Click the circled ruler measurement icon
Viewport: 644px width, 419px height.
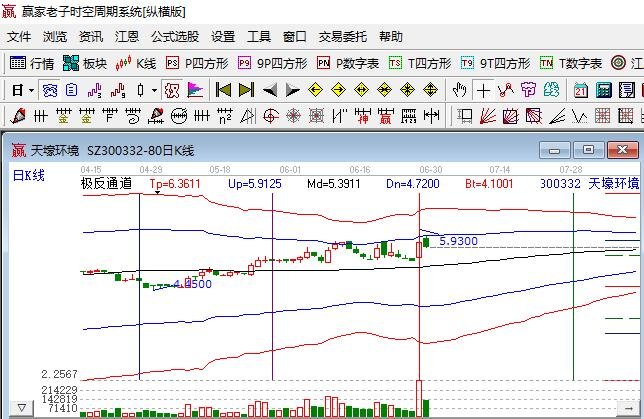point(179,117)
